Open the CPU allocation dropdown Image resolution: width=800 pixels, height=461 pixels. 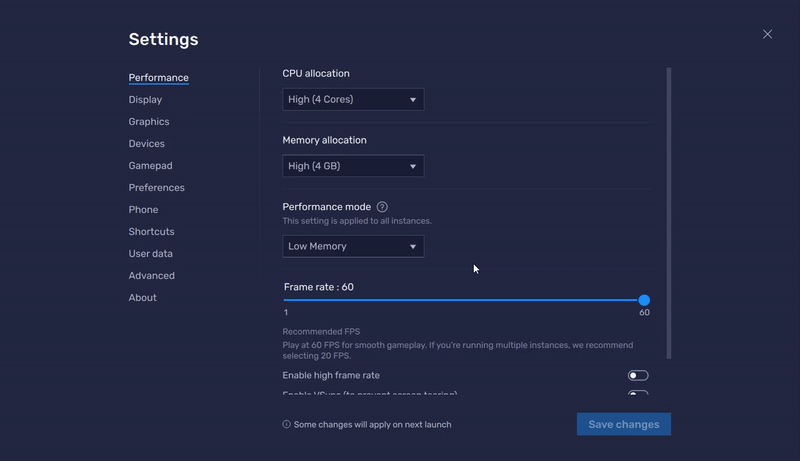pos(353,100)
